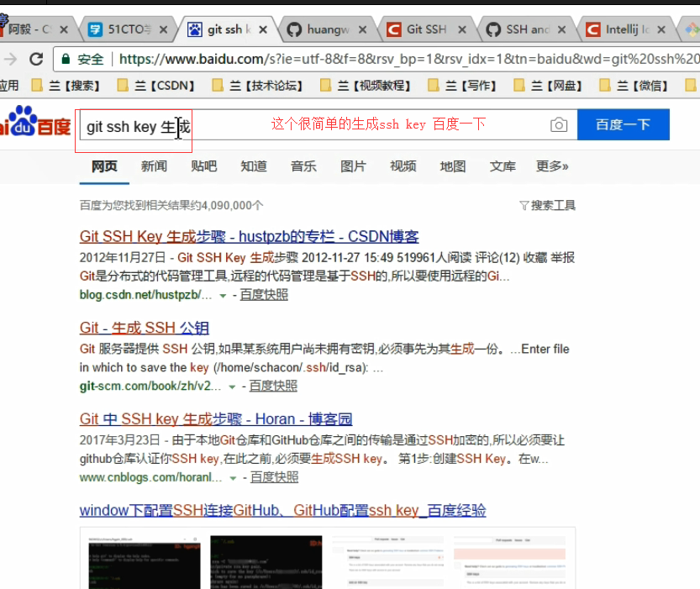Close the Intellij tab
Viewport: 700px width, 589px height.
[661, 29]
